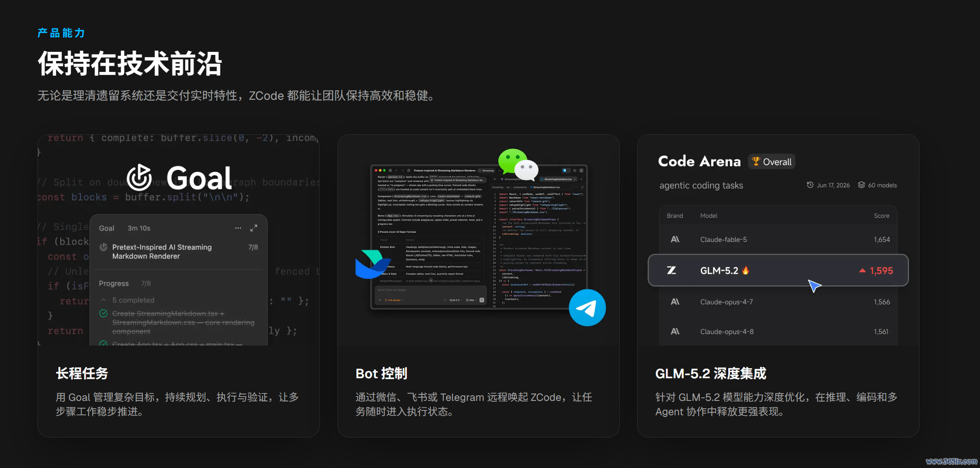This screenshot has height=468, width=980.
Task: Open the Full access permission dropdown
Action: tap(394, 300)
